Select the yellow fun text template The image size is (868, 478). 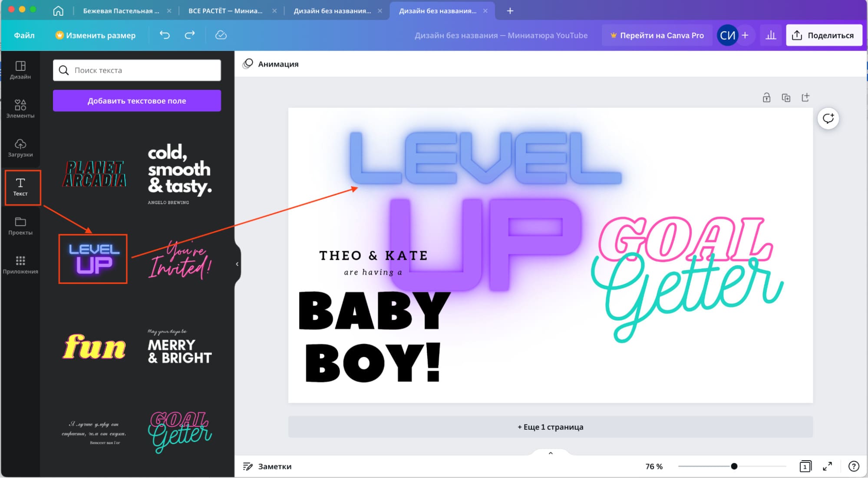pyautogui.click(x=94, y=347)
